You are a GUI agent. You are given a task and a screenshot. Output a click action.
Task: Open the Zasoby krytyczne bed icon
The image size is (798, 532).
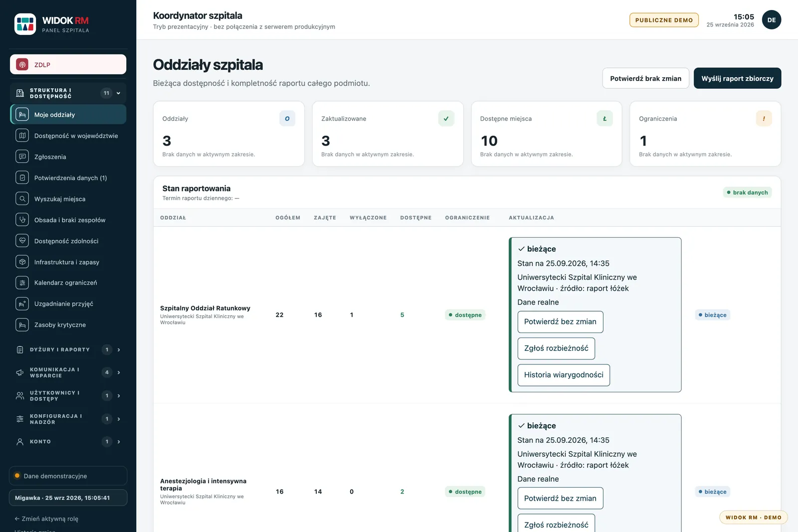(x=22, y=325)
